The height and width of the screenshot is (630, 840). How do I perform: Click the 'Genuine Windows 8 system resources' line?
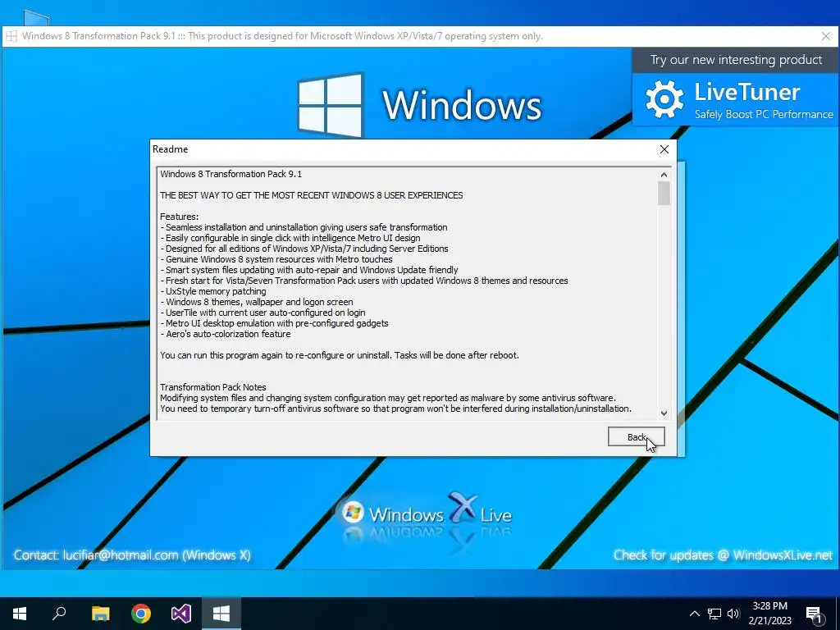pos(276,259)
